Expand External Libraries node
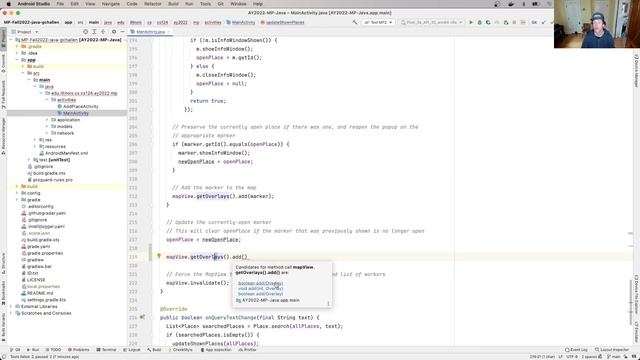The height and width of the screenshot is (360, 640). click(11, 307)
